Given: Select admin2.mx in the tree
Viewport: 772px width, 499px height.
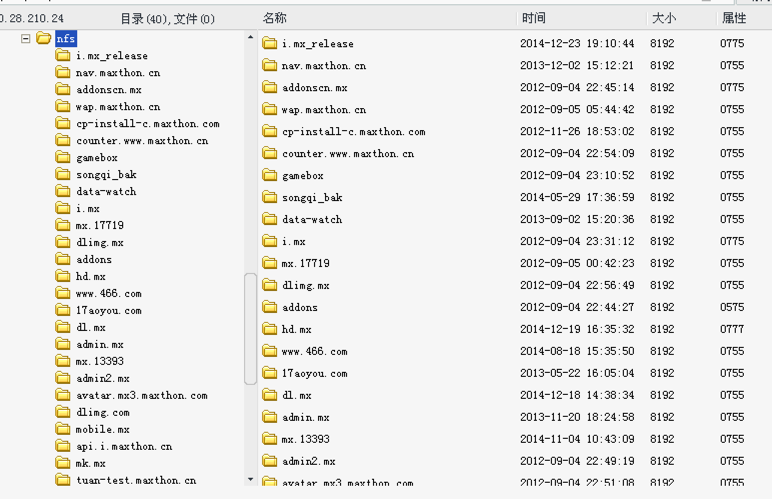Looking at the screenshot, I should [x=103, y=378].
